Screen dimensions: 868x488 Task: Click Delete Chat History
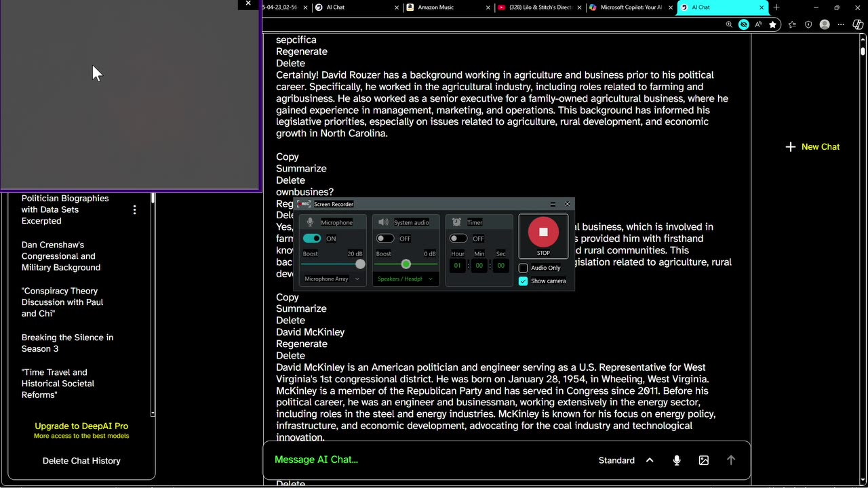pos(81,461)
